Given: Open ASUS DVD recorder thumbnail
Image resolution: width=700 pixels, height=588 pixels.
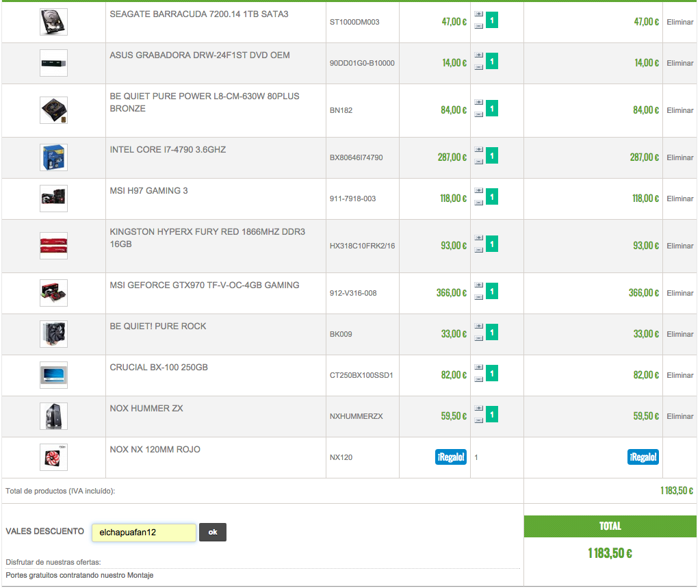Looking at the screenshot, I should coord(53,63).
